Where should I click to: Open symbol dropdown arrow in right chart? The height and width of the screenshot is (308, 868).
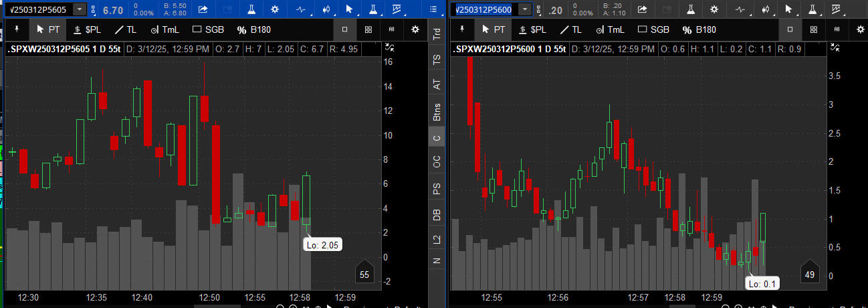tap(525, 9)
